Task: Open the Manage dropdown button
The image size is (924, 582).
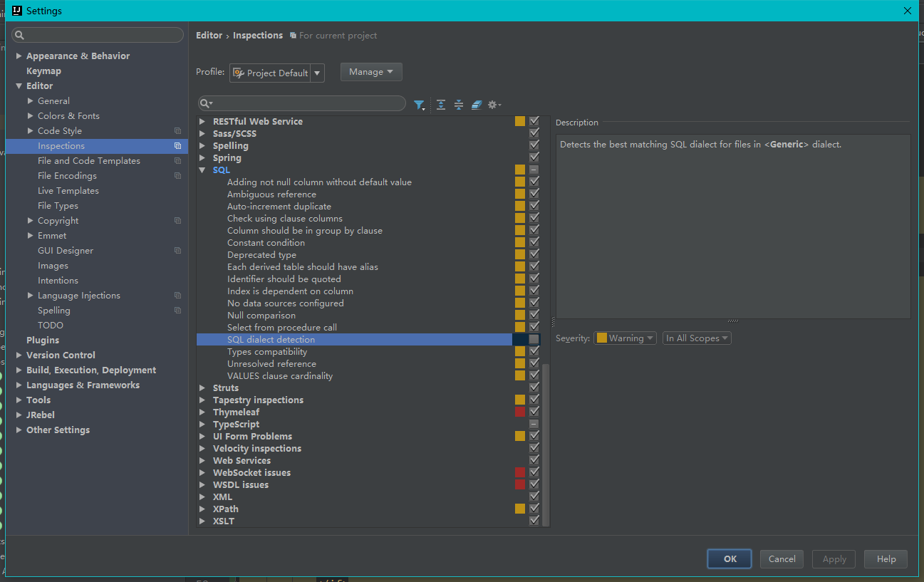Action: tap(371, 72)
